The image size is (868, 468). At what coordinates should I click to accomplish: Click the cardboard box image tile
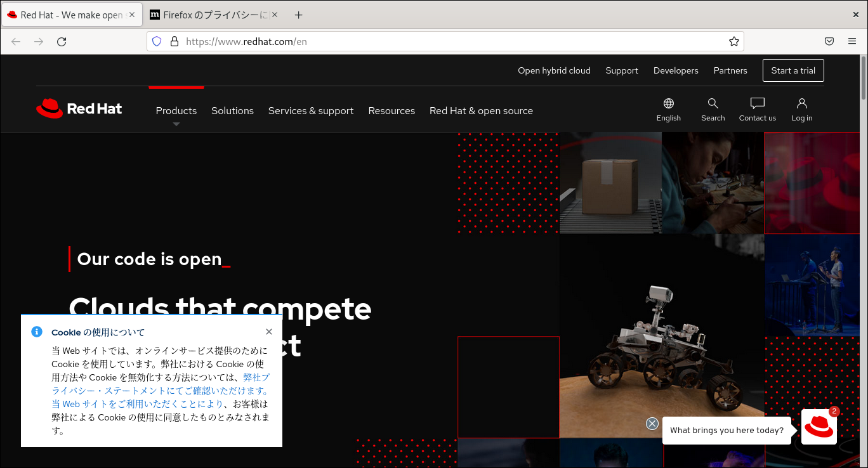point(610,183)
